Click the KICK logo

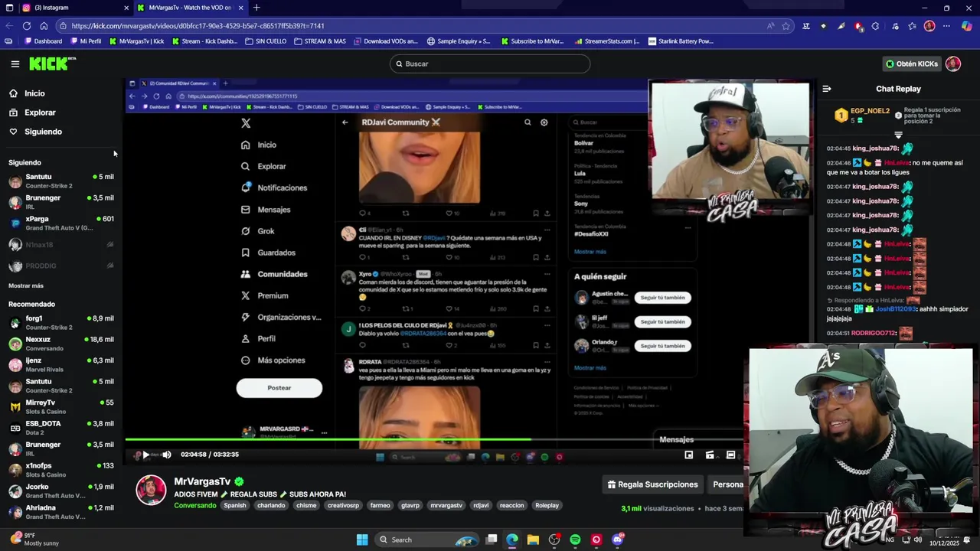coord(52,64)
